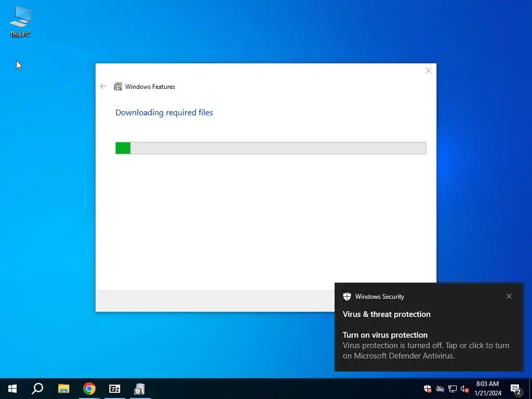Screen dimensions: 532x399
Task: Click the OneDrive cloud tray icon
Action: click(x=440, y=389)
